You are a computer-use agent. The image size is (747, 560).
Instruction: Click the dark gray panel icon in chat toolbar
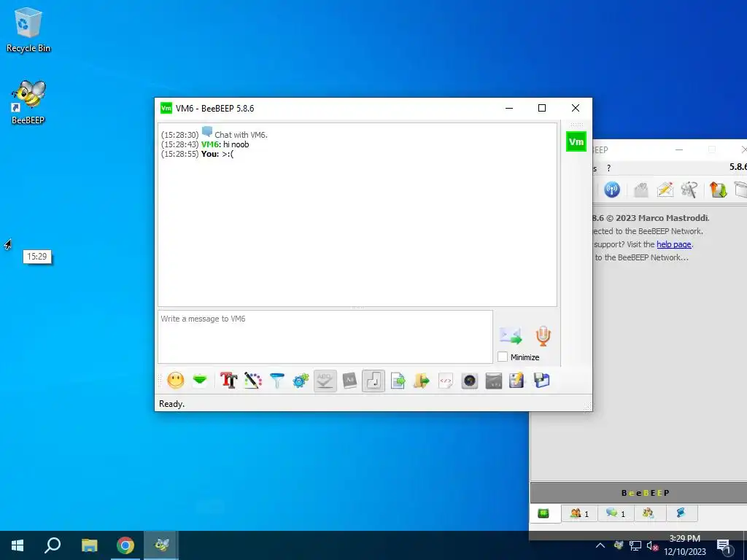pyautogui.click(x=494, y=381)
